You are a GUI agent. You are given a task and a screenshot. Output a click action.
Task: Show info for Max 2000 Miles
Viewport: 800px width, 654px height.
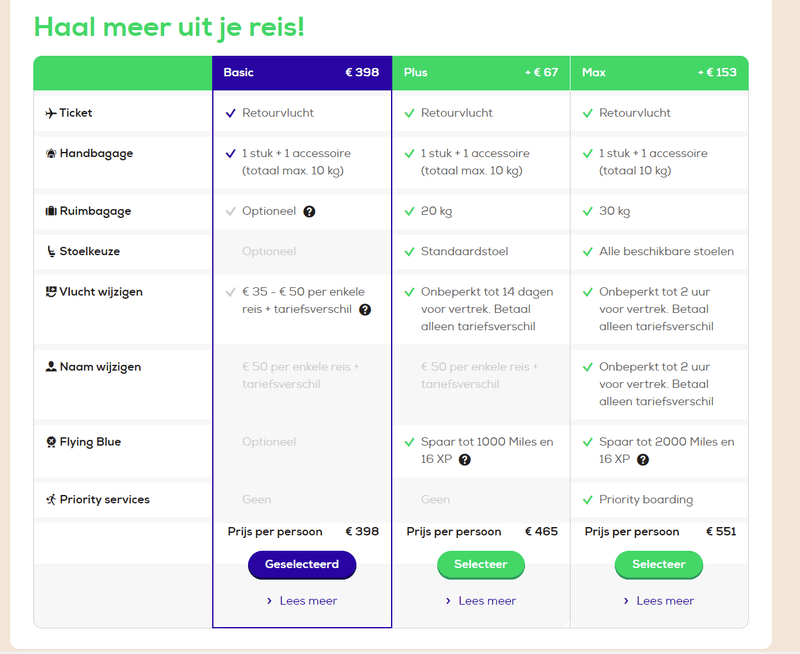643,460
